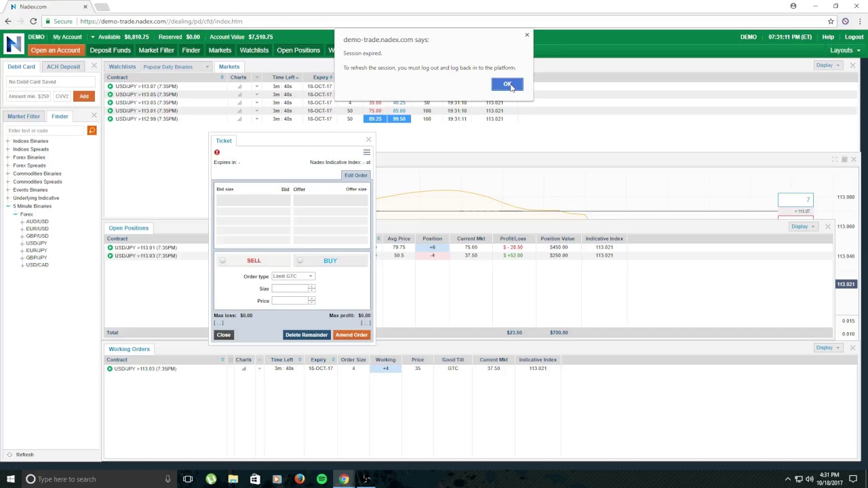Expand the Forex Spreads tree node
Viewport: 868px width, 488px height.
point(7,165)
